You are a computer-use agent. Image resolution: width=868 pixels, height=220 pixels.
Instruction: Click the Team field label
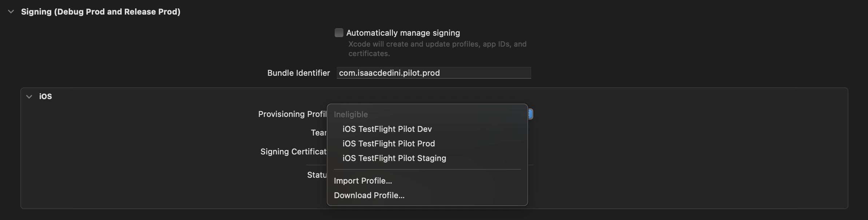pos(318,133)
